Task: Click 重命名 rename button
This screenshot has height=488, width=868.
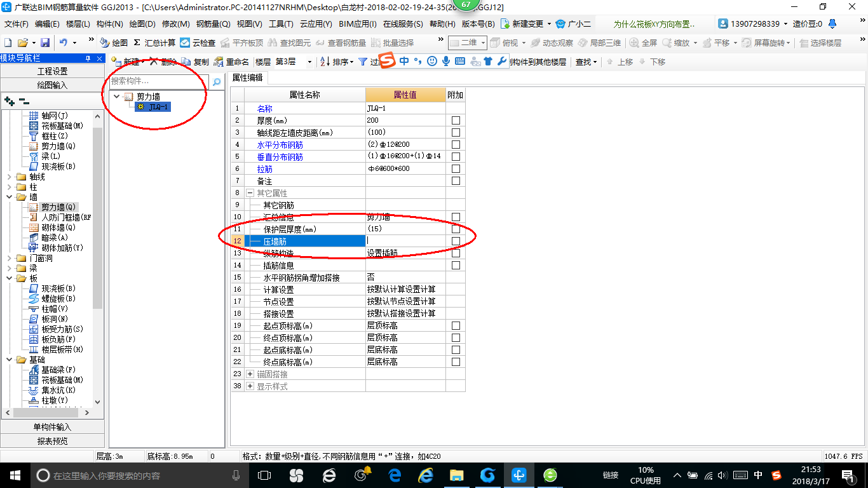Action: tap(231, 62)
